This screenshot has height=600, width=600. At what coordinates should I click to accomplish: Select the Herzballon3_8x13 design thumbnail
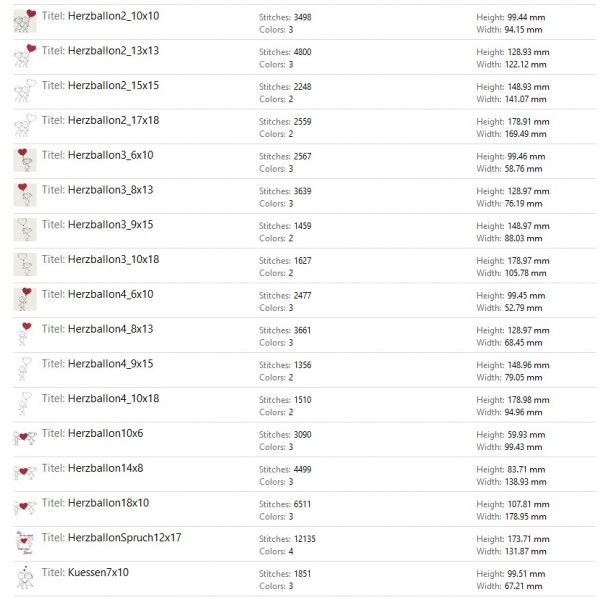tap(25, 195)
